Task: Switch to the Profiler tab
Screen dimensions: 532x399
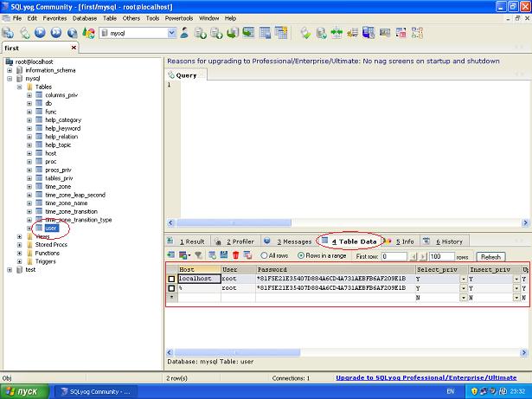Action: (x=235, y=241)
